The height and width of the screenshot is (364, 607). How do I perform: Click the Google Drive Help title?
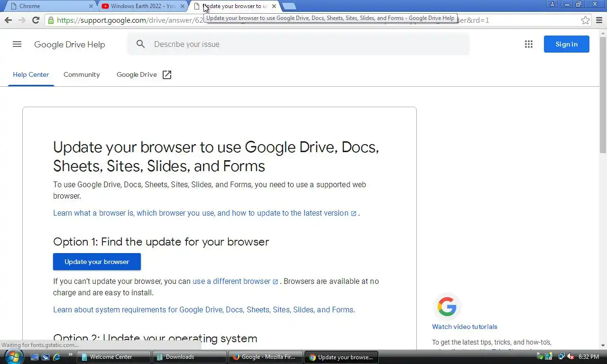[70, 44]
